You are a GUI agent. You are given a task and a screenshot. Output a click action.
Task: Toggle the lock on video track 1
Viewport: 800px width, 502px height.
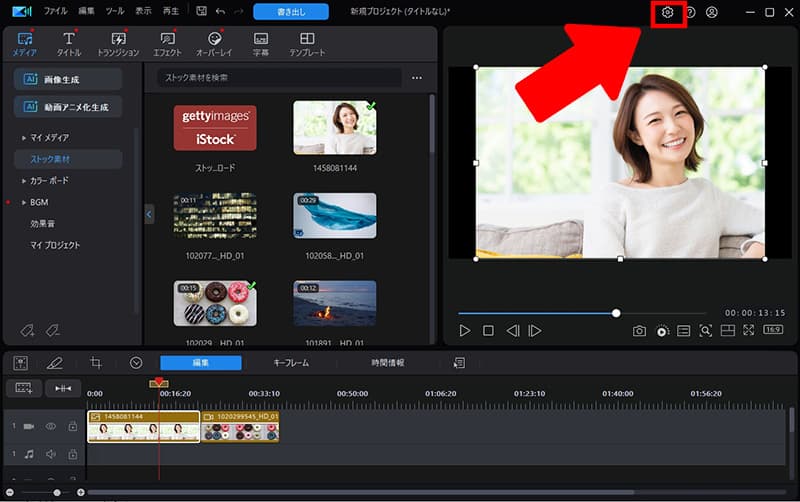[x=72, y=426]
